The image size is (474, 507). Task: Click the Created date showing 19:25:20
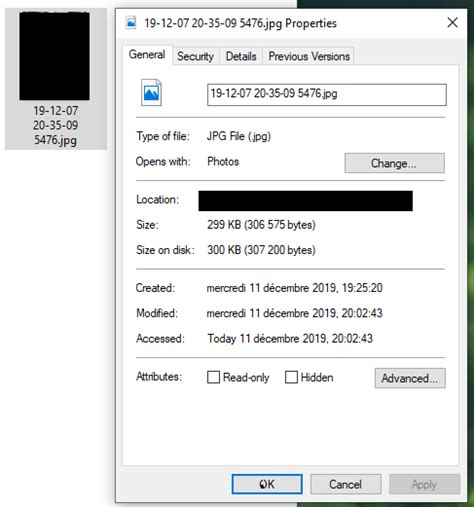pyautogui.click(x=295, y=288)
